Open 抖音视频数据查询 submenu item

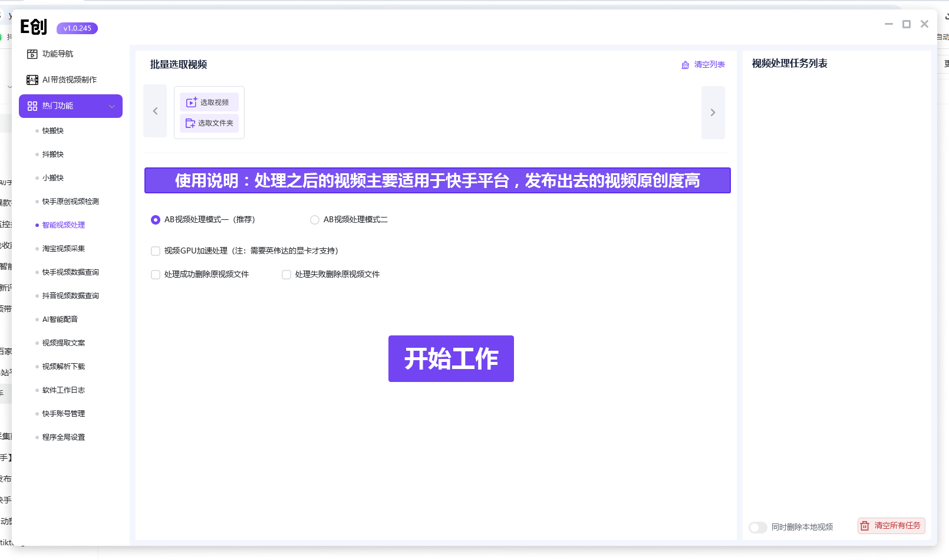click(71, 296)
